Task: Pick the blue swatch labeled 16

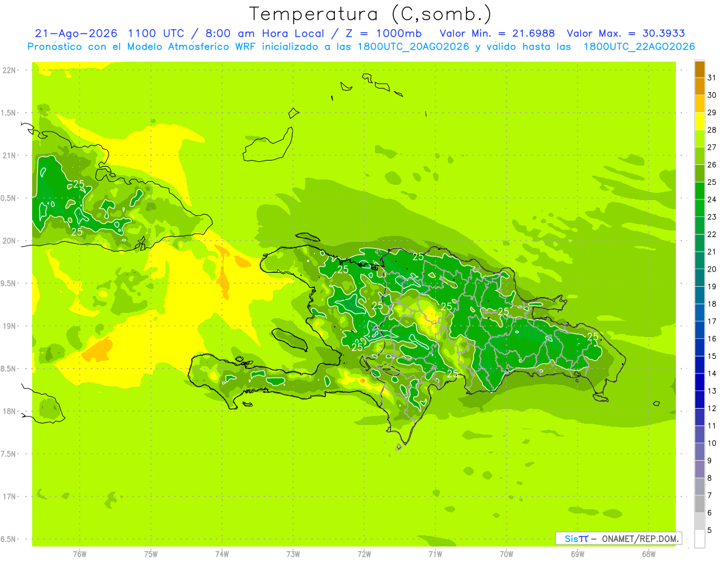Action: coord(699,330)
